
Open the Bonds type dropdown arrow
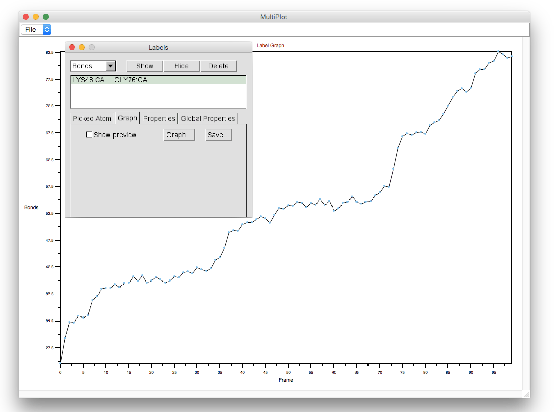[110, 66]
